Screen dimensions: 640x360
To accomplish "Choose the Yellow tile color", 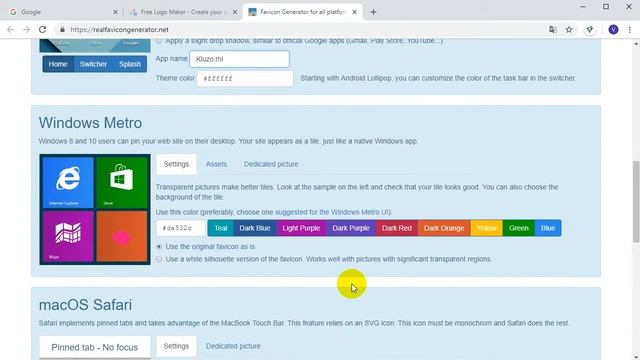I will [487, 228].
